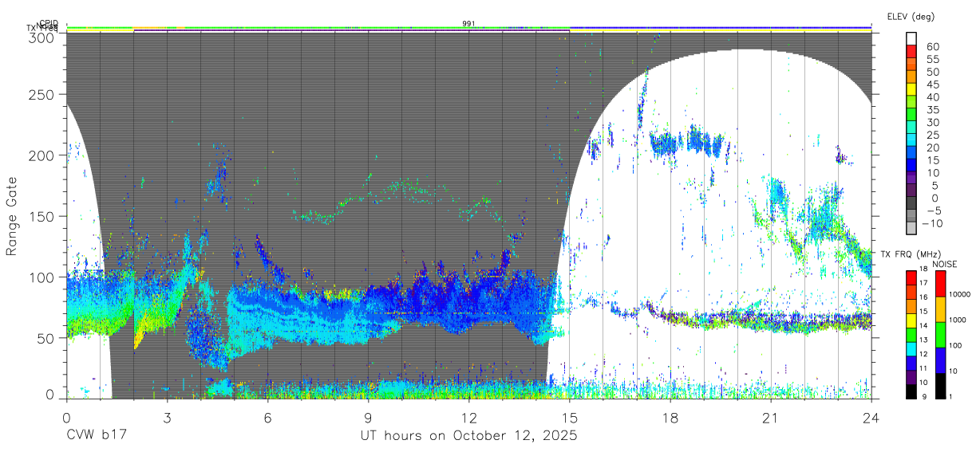Click the "991" CPID value at top
This screenshot has width=980, height=452.
468,24
